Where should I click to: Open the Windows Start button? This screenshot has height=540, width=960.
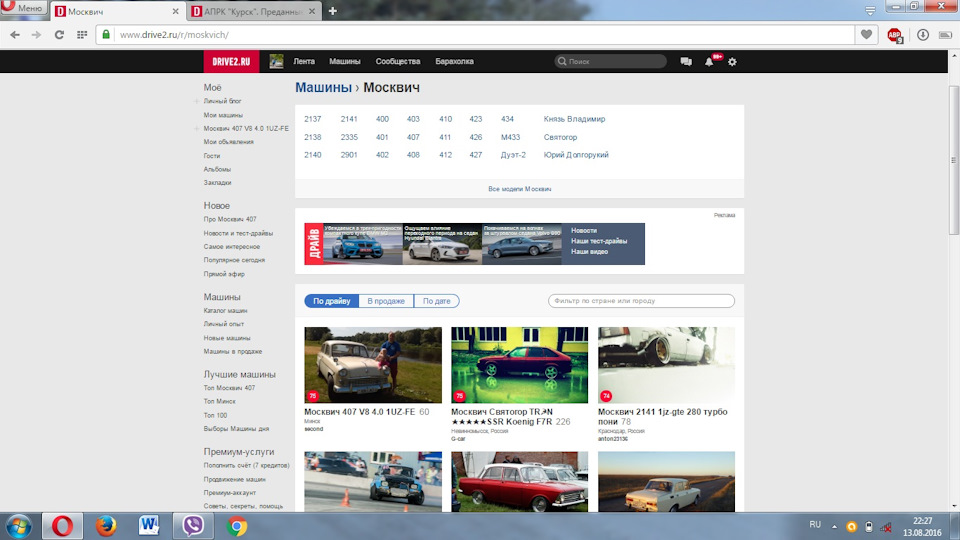[18, 526]
